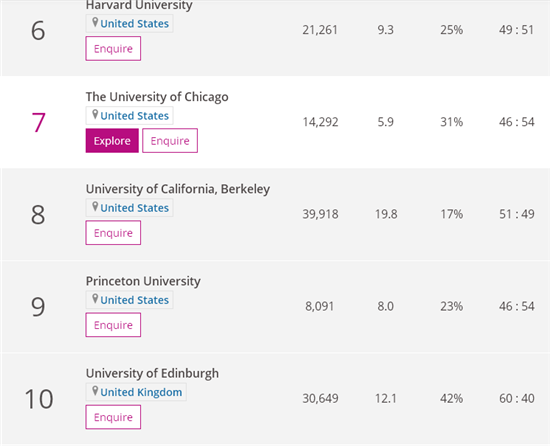Click location pin icon for Harvard University
This screenshot has width=550, height=446.
(x=95, y=23)
